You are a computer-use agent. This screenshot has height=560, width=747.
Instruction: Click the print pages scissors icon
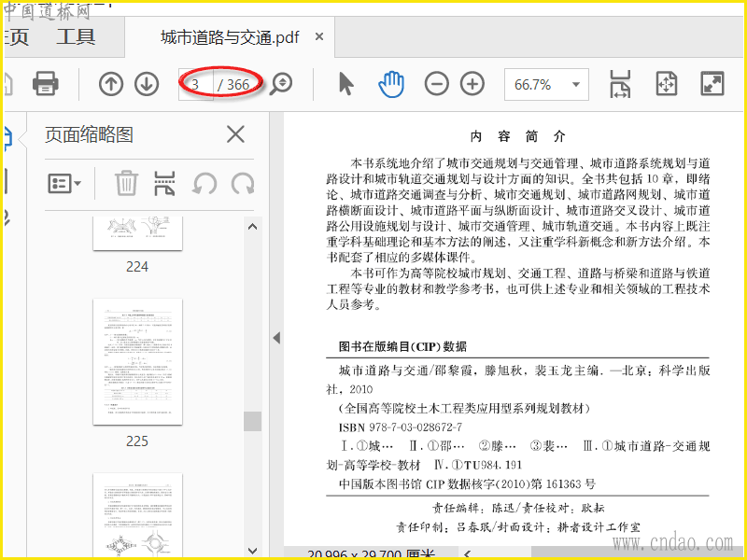pyautogui.click(x=164, y=183)
